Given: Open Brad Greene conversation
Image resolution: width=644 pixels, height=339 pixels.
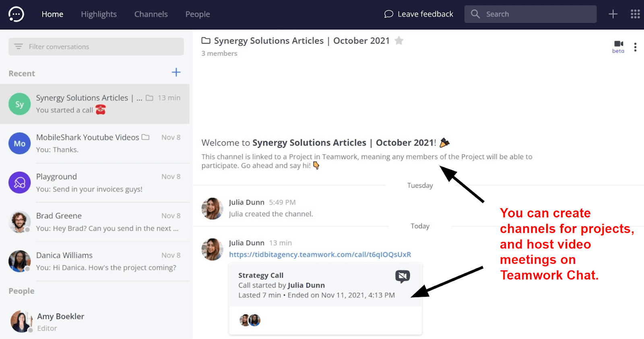Looking at the screenshot, I should point(95,222).
